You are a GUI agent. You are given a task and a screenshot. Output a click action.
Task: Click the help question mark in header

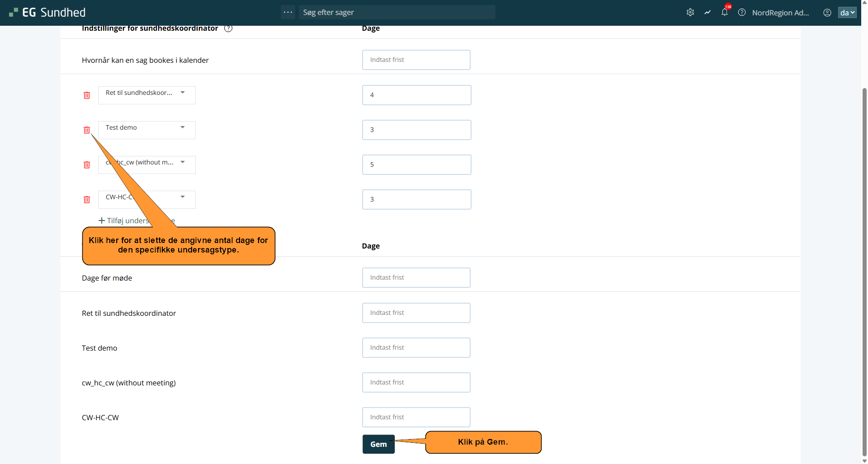click(x=742, y=13)
